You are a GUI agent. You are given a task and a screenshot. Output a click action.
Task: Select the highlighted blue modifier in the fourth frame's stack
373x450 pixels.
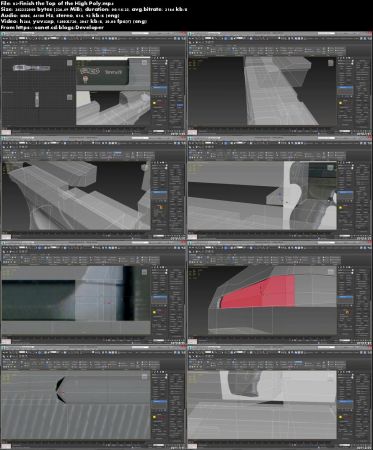click(345, 192)
